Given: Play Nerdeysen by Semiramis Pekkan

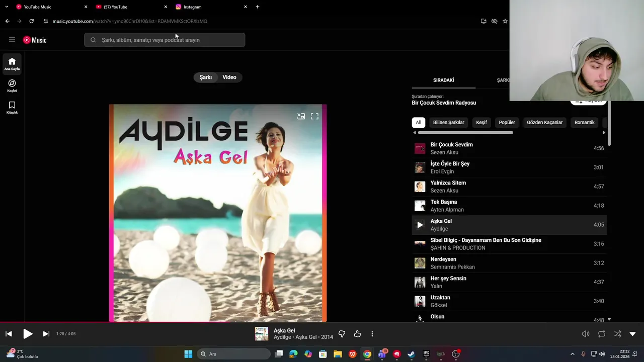Looking at the screenshot, I should pyautogui.click(x=509, y=263).
